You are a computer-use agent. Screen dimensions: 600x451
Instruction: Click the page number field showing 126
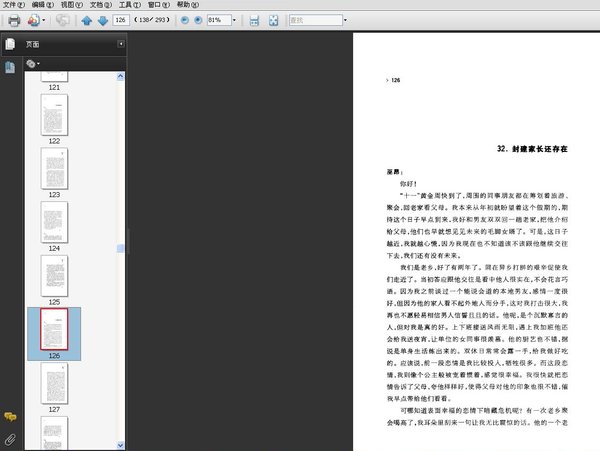click(121, 20)
